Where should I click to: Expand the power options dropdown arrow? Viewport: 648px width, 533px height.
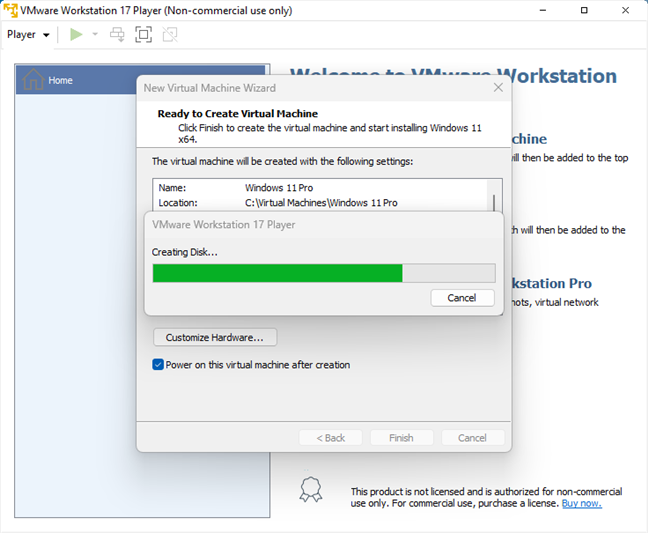click(x=95, y=34)
